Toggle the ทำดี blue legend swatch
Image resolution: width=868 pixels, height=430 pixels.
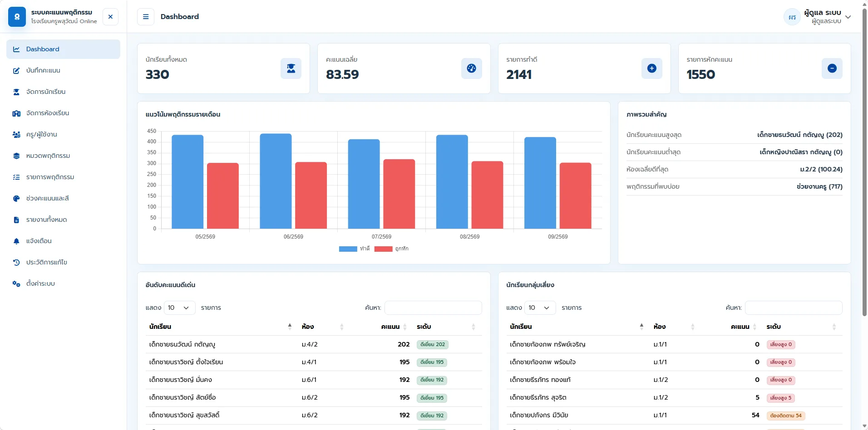(x=348, y=249)
